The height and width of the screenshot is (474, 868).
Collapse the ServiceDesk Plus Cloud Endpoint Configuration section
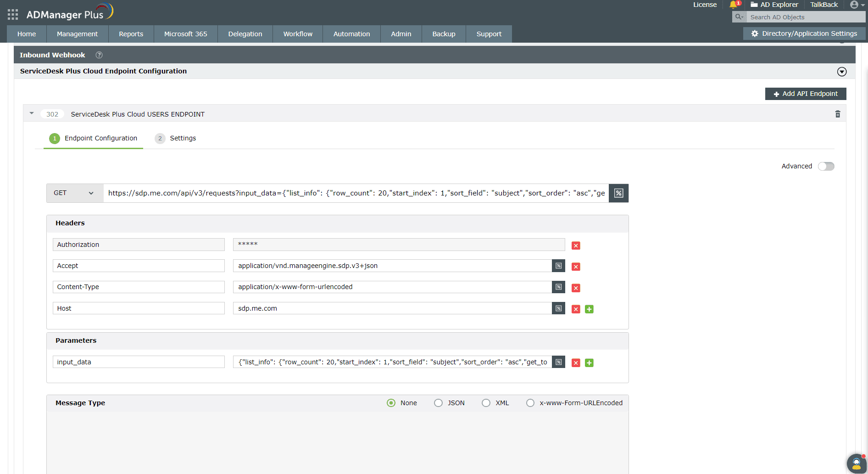842,71
